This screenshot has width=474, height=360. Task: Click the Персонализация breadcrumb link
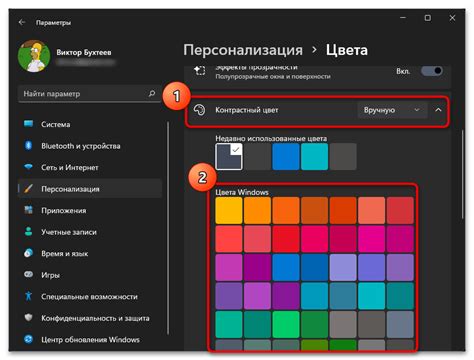click(243, 50)
